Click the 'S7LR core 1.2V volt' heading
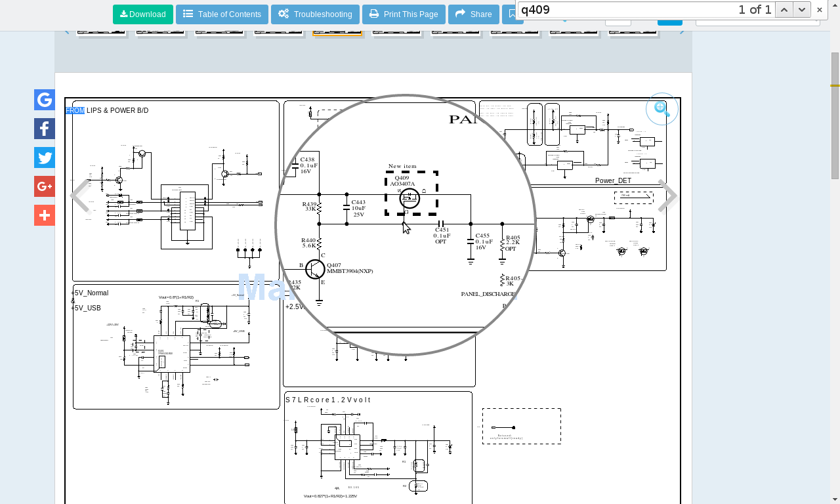 coord(328,400)
